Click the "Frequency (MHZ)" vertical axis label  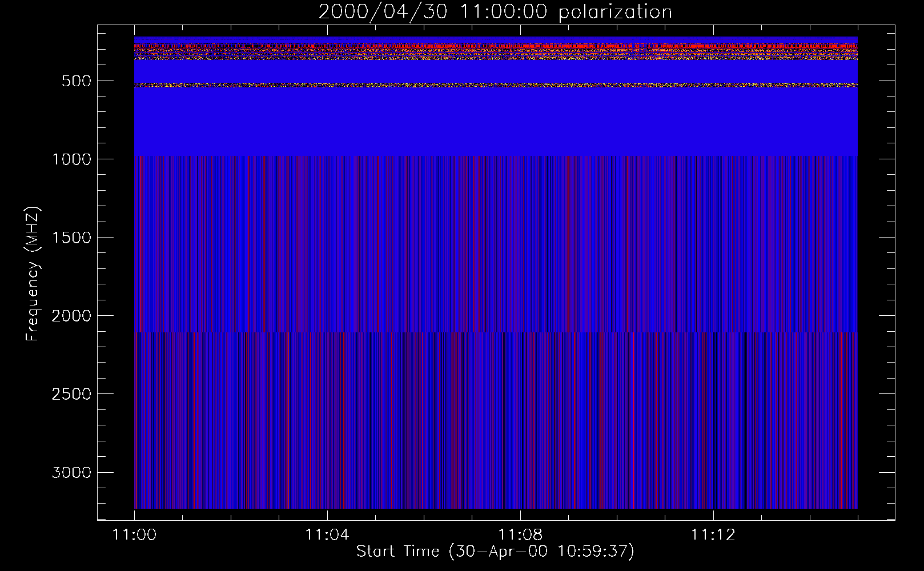pos(33,274)
